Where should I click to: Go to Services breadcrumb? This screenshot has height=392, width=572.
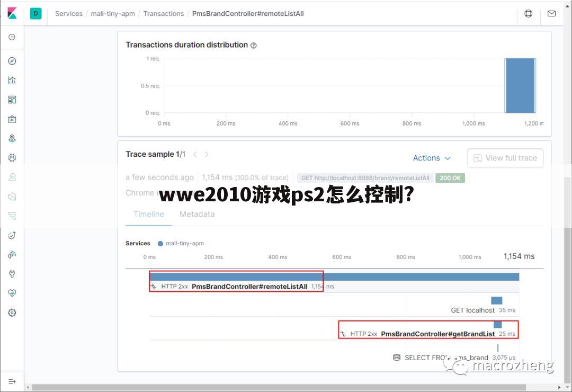pos(68,13)
